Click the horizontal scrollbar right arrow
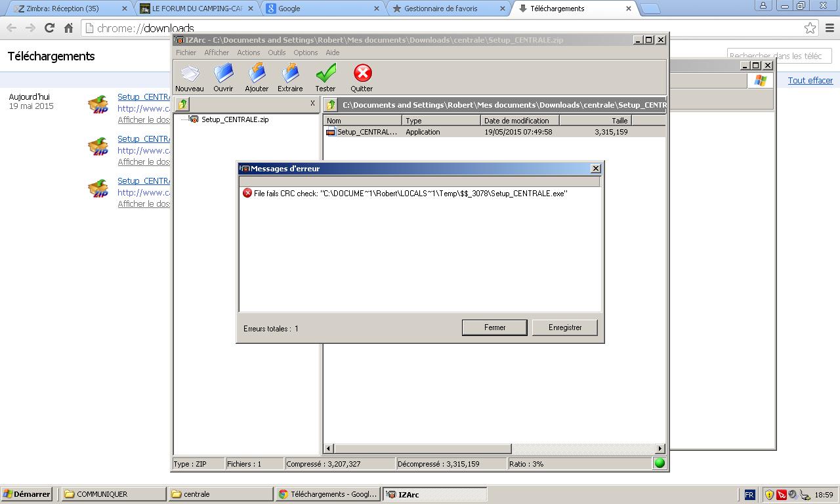 tap(660, 449)
